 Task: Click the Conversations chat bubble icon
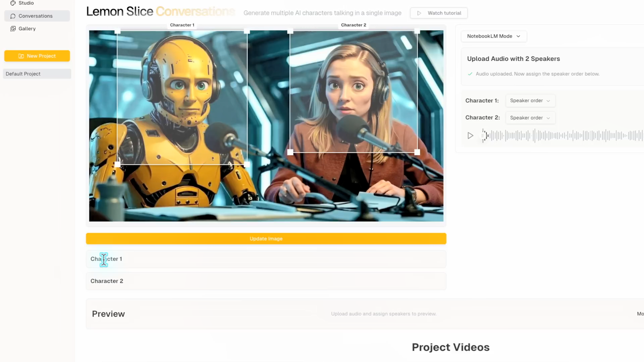tap(13, 16)
